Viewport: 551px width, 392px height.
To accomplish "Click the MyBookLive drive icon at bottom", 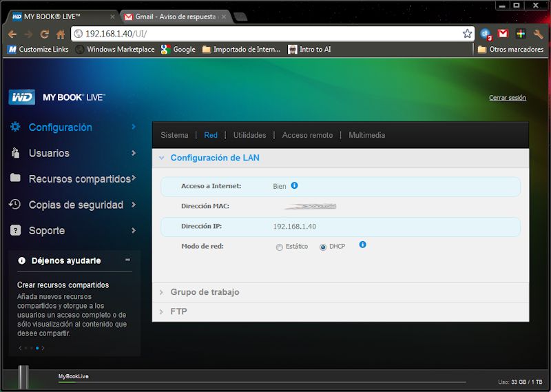I will [x=23, y=378].
